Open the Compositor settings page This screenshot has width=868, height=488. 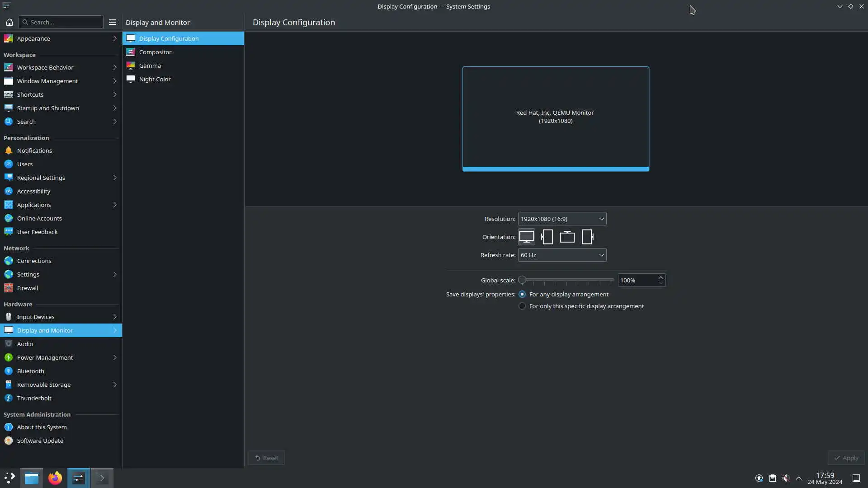tap(155, 52)
